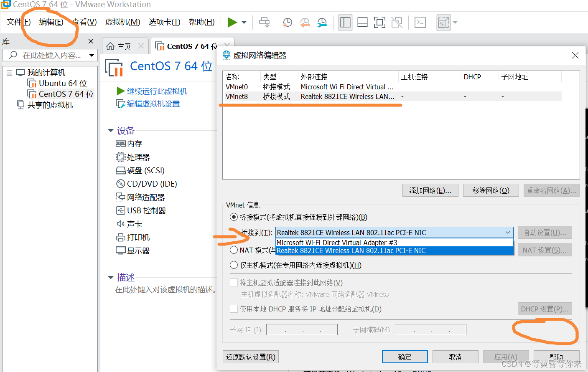
Task: Click the revert to snapshot icon
Action: 305,23
